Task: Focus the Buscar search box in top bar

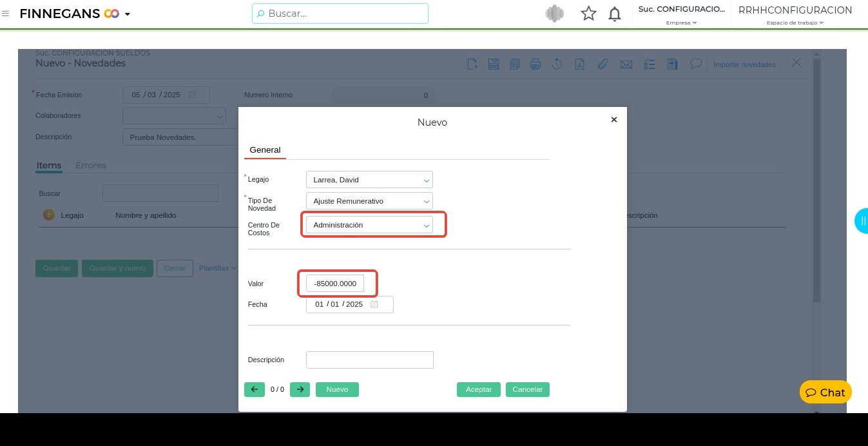Action: pos(340,14)
